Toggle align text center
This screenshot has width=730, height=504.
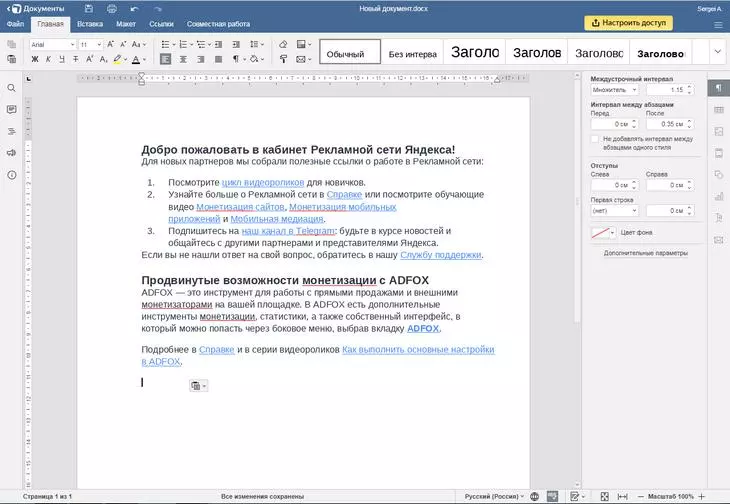point(183,59)
